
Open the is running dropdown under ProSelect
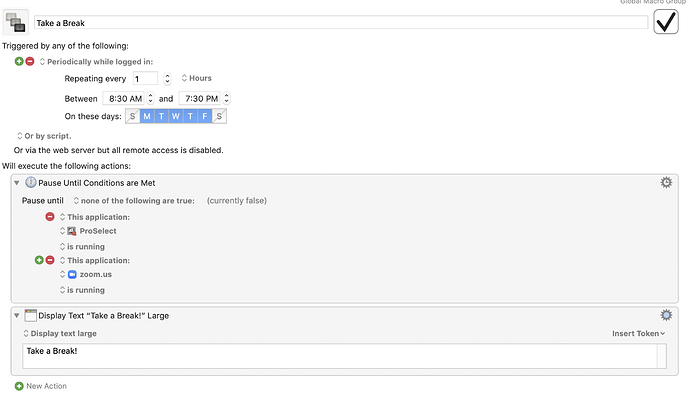pos(82,247)
